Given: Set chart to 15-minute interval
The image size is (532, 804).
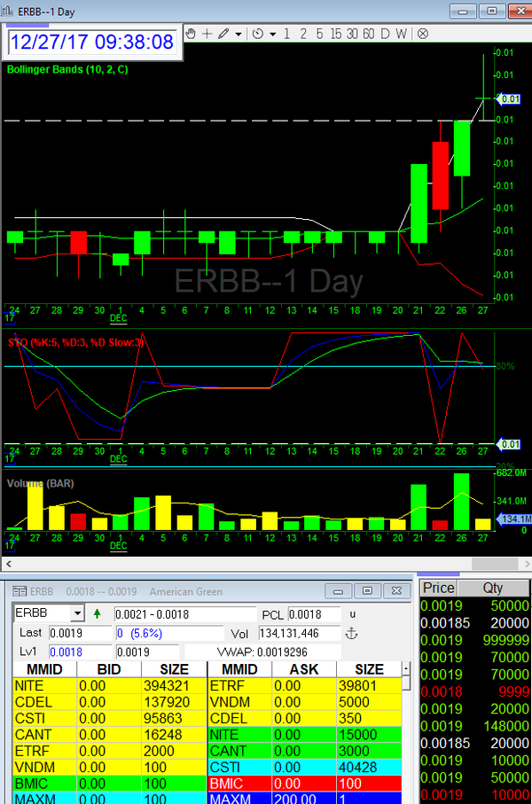Looking at the screenshot, I should pyautogui.click(x=335, y=34).
